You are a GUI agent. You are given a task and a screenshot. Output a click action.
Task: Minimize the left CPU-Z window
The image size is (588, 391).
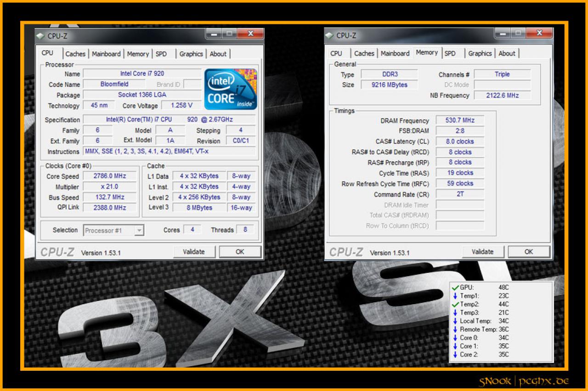click(213, 34)
